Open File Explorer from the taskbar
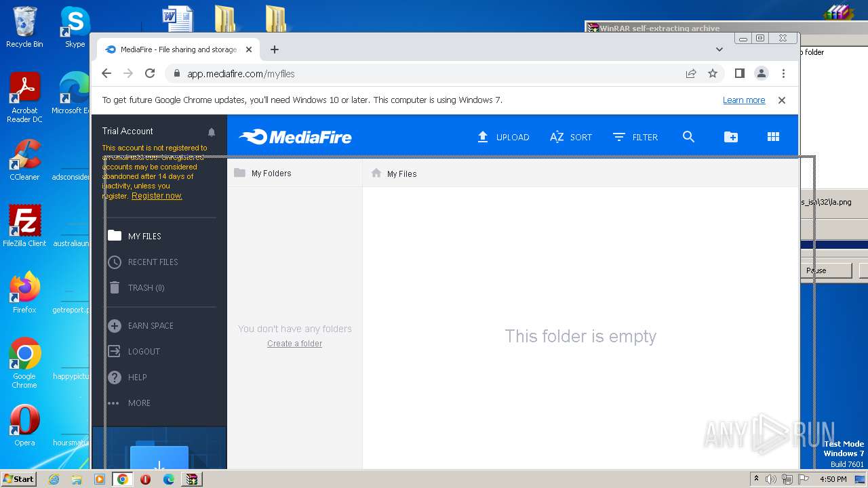 click(x=77, y=479)
